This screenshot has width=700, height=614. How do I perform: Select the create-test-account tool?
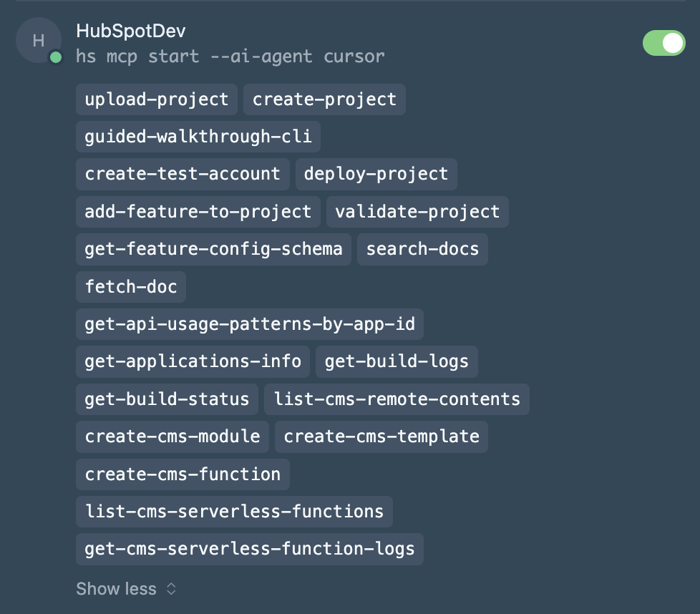[x=183, y=174]
